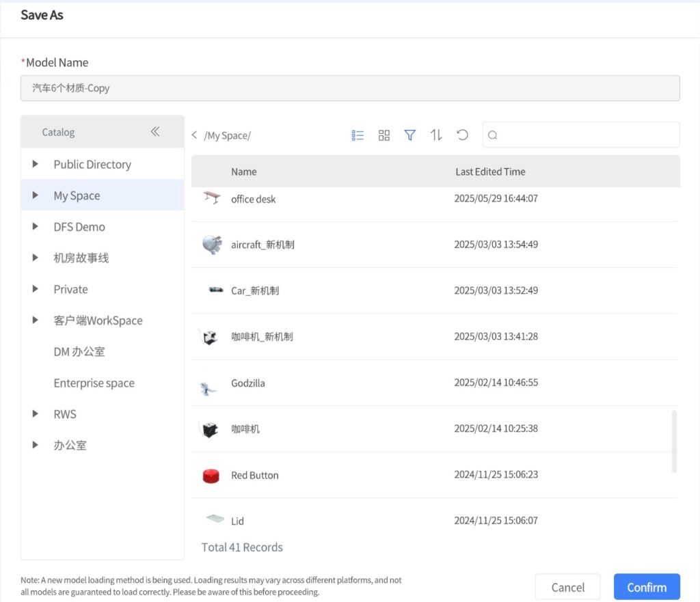Click the Model Name input field

pyautogui.click(x=350, y=87)
